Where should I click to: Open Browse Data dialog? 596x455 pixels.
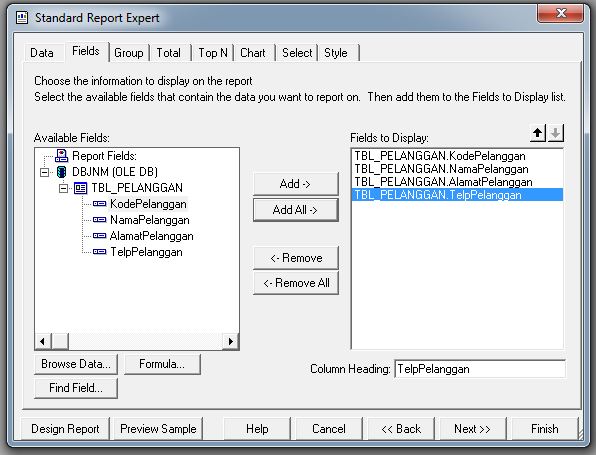[76, 364]
